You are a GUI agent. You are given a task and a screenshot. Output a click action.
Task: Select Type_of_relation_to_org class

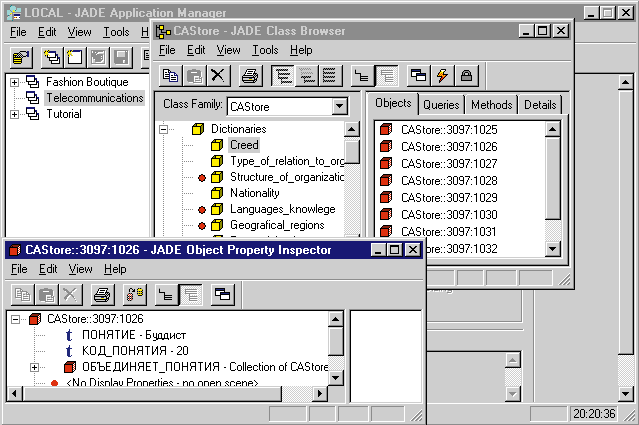287,161
